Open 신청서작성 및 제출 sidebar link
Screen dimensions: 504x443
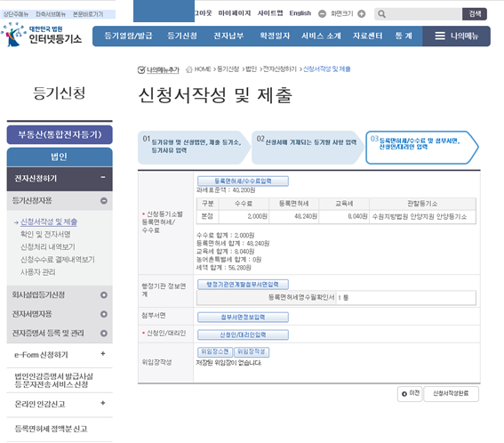point(49,221)
